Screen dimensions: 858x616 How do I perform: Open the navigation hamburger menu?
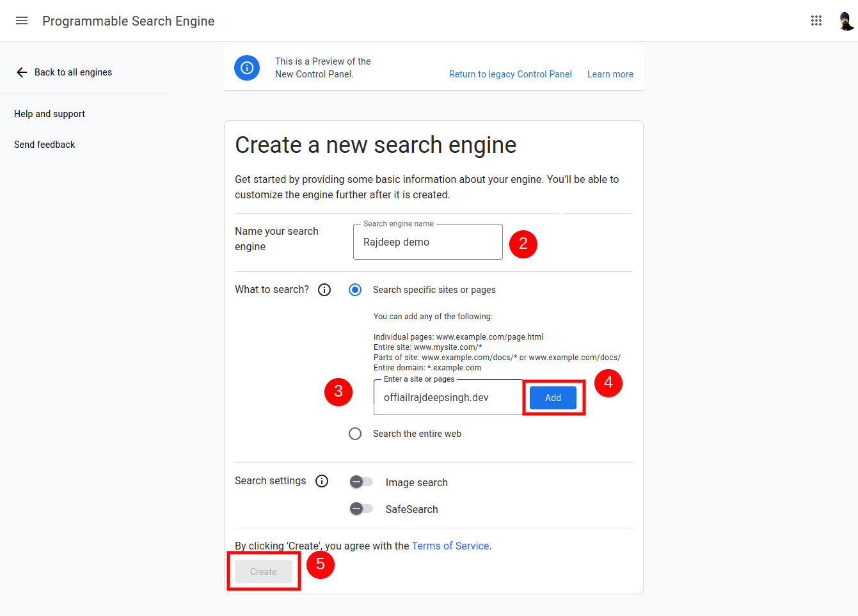point(22,20)
